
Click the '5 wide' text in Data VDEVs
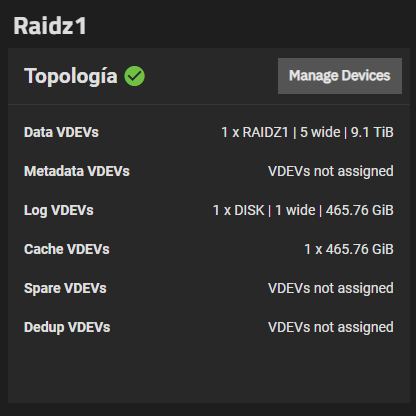point(320,132)
